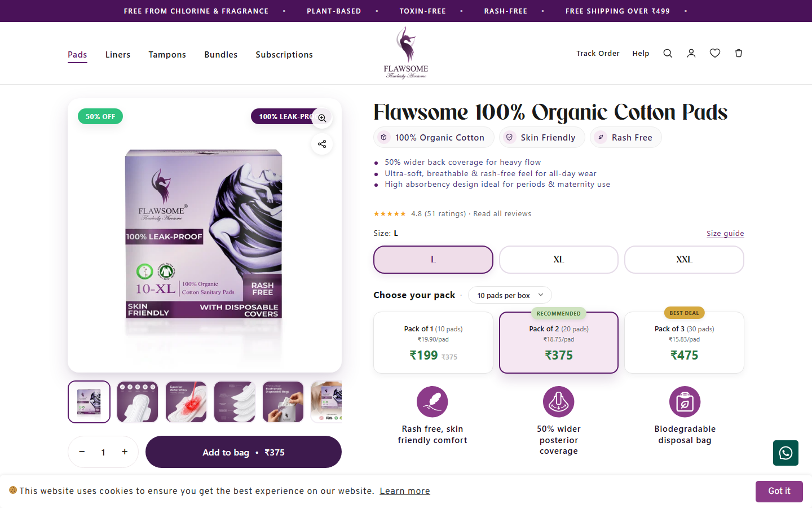Go to Tampons menu
This screenshot has height=508, width=812.
click(167, 55)
